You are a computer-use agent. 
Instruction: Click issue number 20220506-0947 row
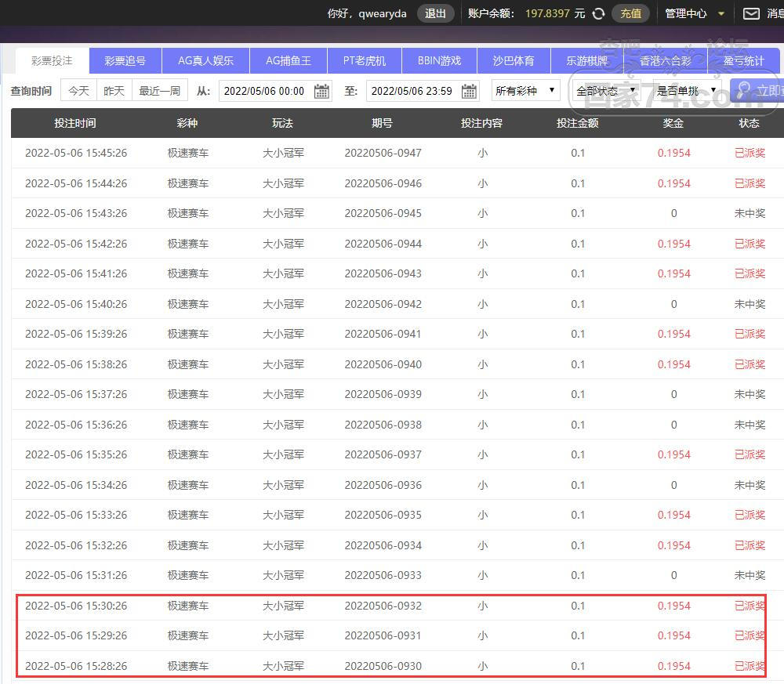click(383, 153)
